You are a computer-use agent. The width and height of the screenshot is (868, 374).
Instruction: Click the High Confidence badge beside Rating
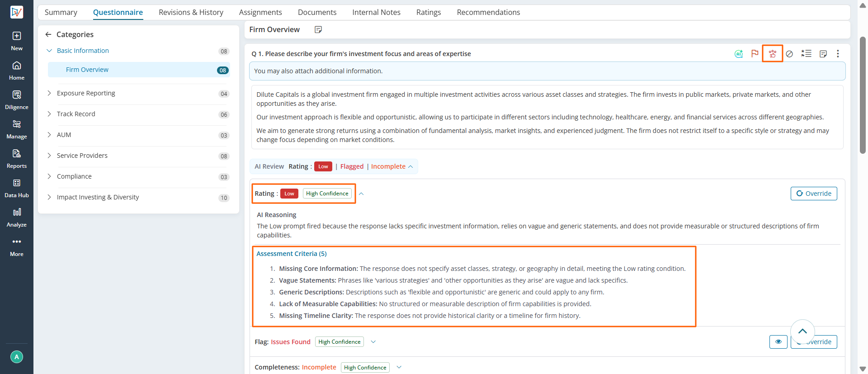point(327,194)
